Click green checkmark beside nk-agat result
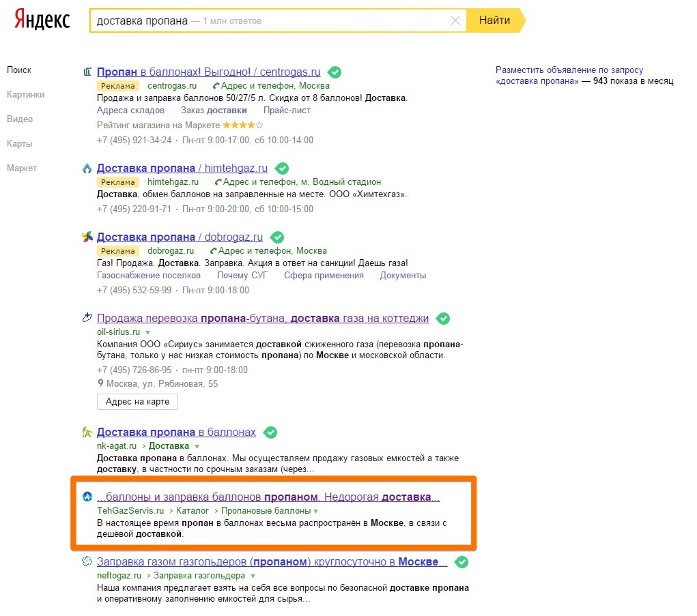Screen dimensions: 697x616 (x=270, y=432)
